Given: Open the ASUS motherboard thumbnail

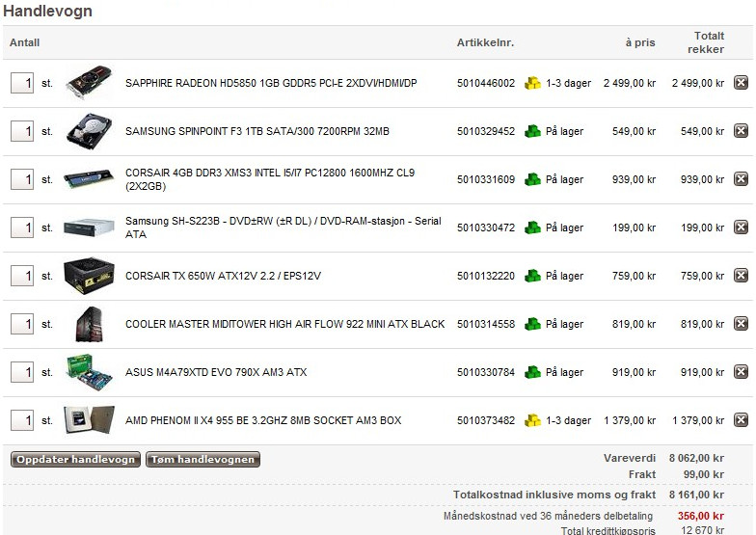Looking at the screenshot, I should [x=89, y=372].
